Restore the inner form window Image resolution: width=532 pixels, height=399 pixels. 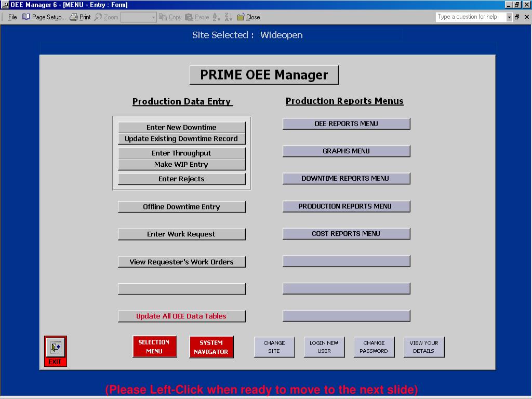pyautogui.click(x=517, y=17)
